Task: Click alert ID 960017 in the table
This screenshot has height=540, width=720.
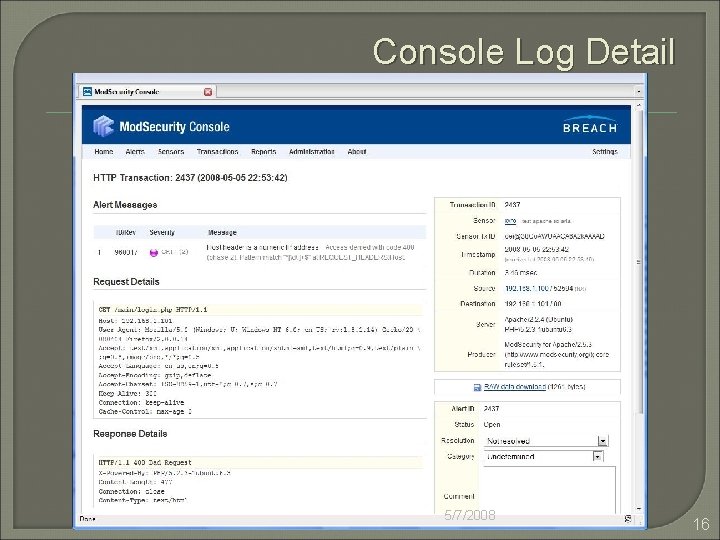Action: tap(126, 252)
